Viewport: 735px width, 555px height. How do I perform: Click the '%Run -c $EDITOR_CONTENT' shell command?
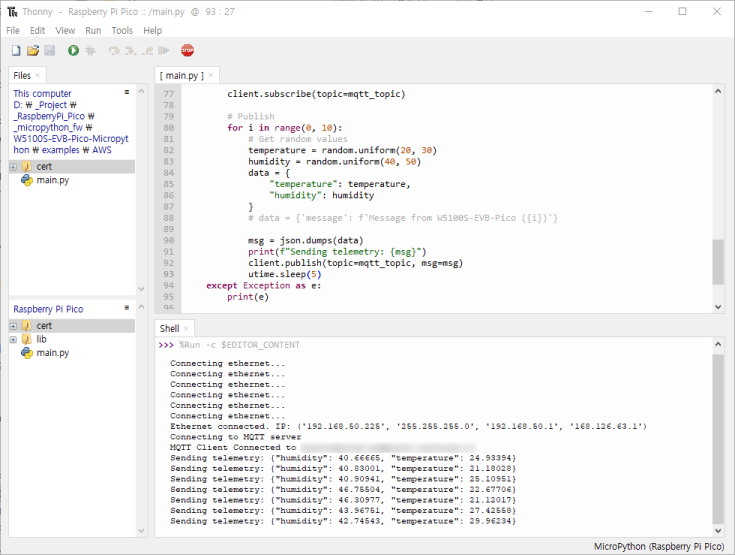[x=239, y=345]
